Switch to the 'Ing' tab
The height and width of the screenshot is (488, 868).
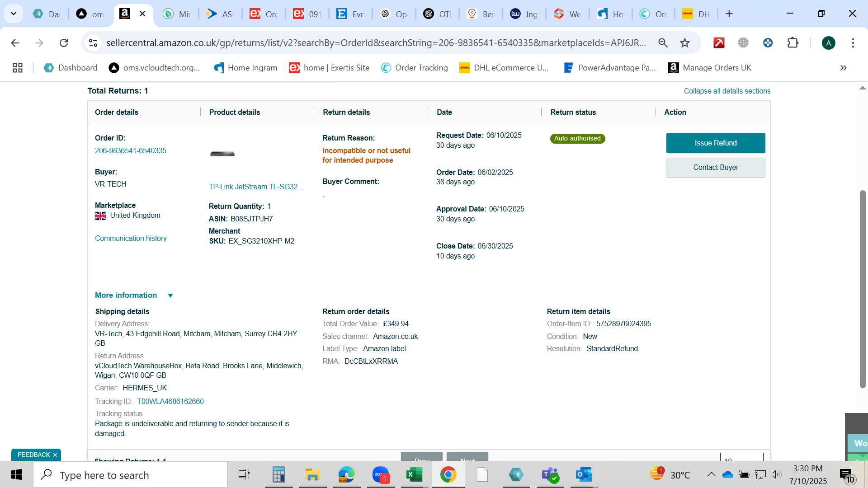[x=524, y=14]
